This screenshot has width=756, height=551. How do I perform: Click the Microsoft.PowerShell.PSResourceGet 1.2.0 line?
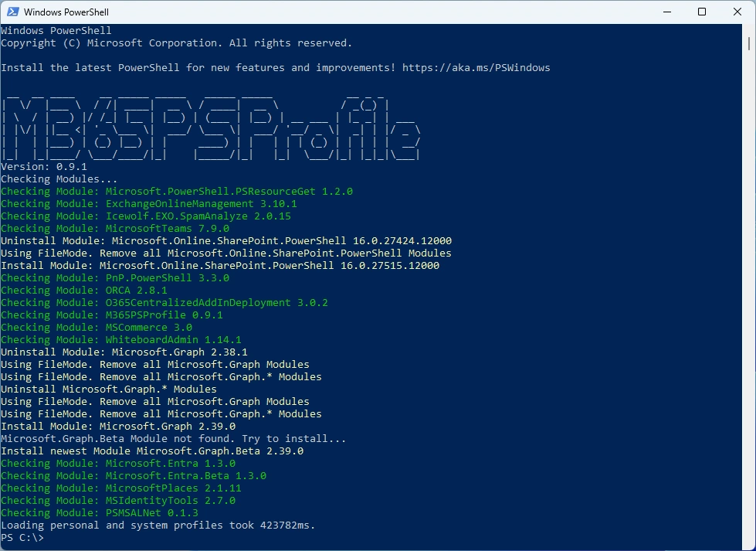[177, 191]
